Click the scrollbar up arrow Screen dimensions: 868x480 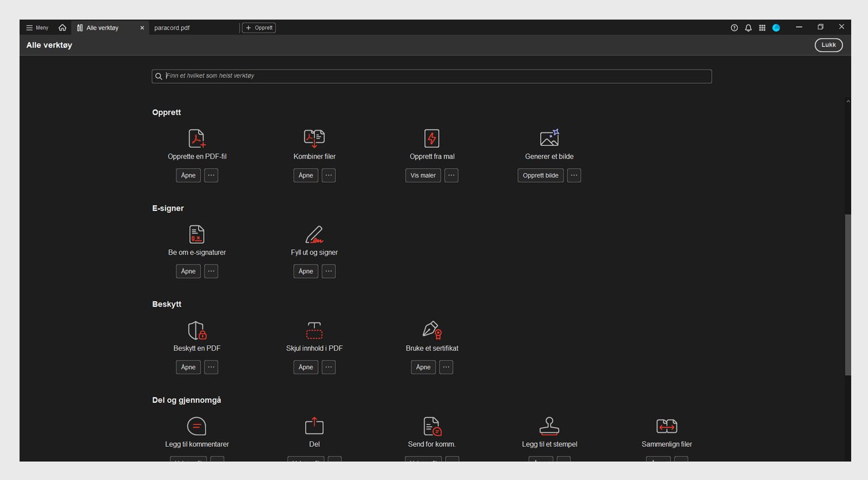(848, 102)
